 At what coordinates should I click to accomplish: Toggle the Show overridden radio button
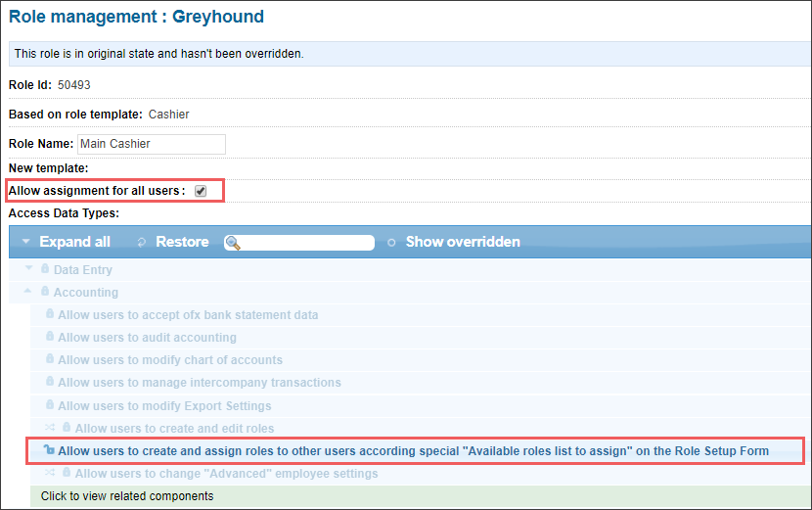point(391,242)
